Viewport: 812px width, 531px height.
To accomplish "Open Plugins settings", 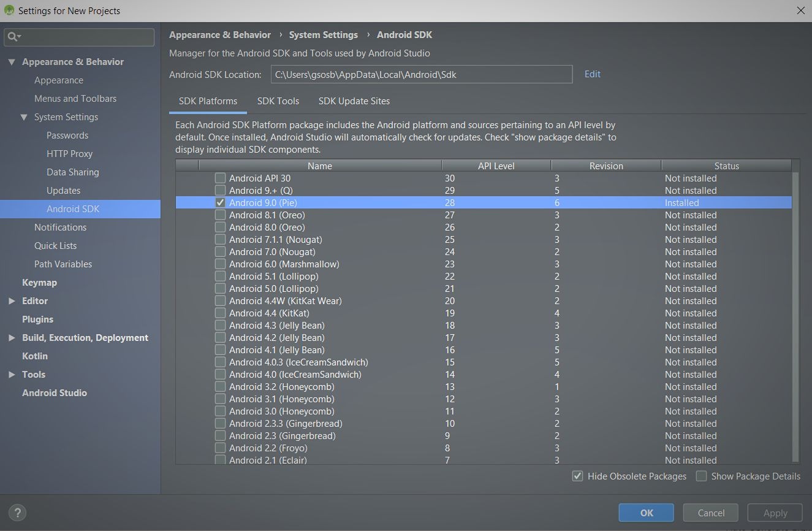I will point(38,319).
